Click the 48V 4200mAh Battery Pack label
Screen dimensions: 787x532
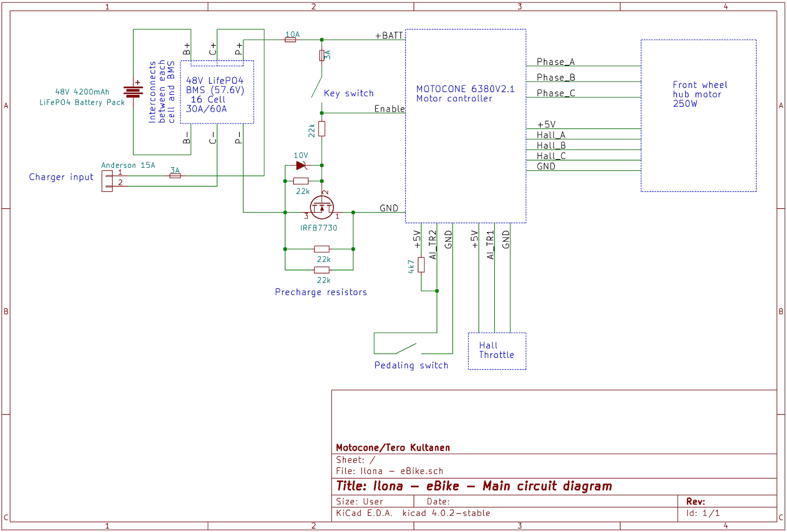[82, 97]
